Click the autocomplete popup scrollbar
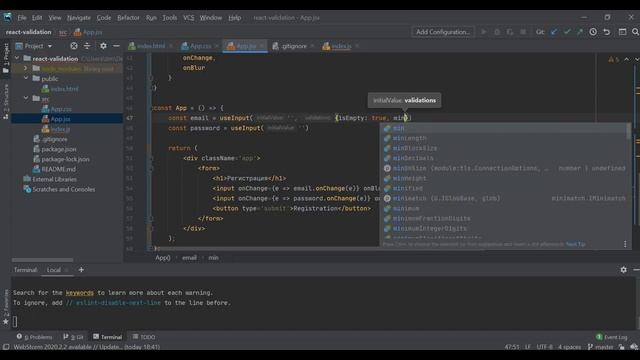This screenshot has width=640, height=360. click(629, 131)
